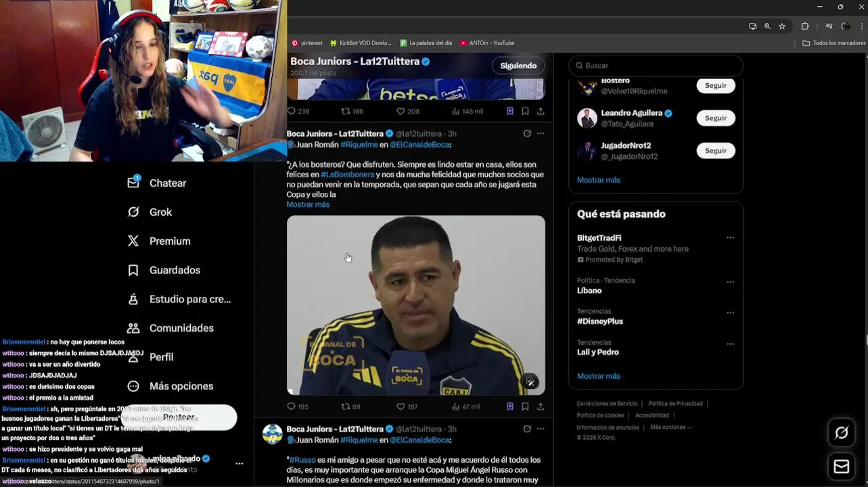Open floating Grok button at bottom right
This screenshot has height=487, width=868.
(841, 433)
